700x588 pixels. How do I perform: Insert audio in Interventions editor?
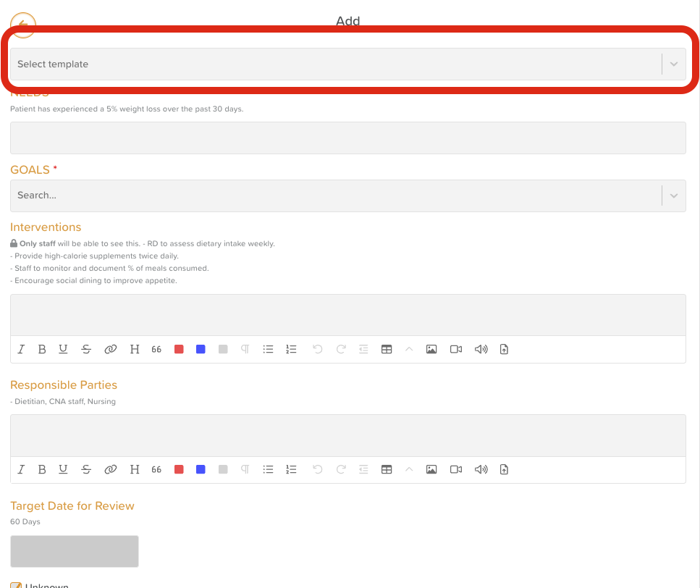point(481,349)
